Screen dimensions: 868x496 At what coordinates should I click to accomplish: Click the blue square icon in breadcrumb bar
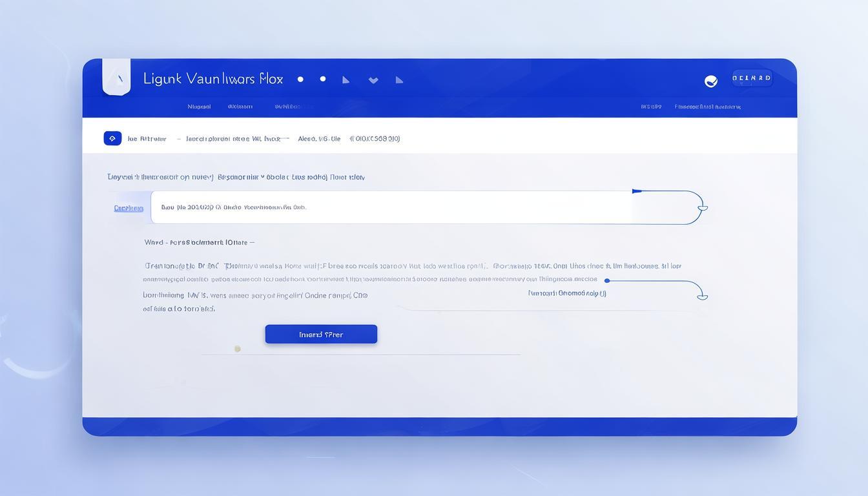tap(112, 138)
